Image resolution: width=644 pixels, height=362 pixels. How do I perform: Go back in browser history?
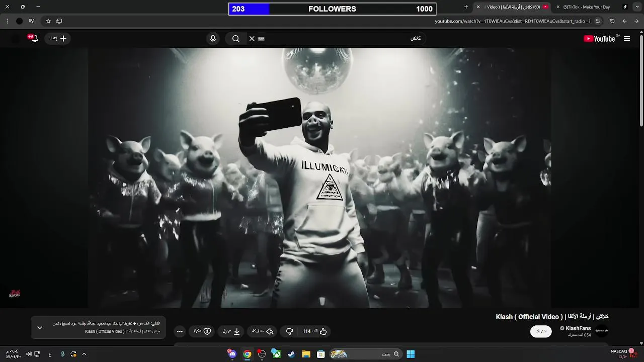(x=636, y=21)
